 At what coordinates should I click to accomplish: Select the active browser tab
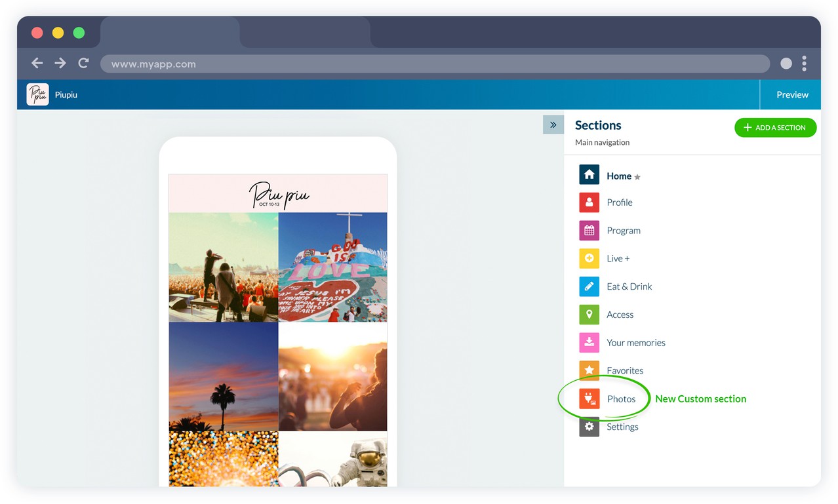(x=170, y=32)
